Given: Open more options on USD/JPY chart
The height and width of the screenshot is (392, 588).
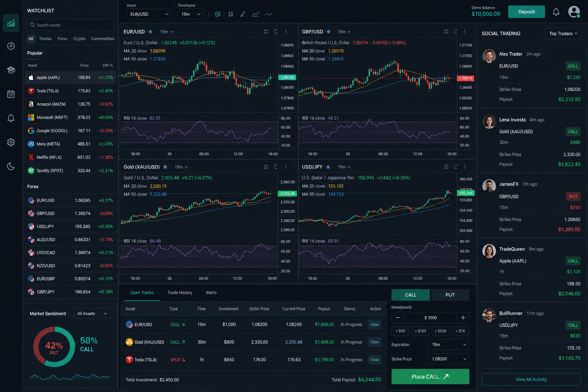Looking at the screenshot, I should coord(465,167).
